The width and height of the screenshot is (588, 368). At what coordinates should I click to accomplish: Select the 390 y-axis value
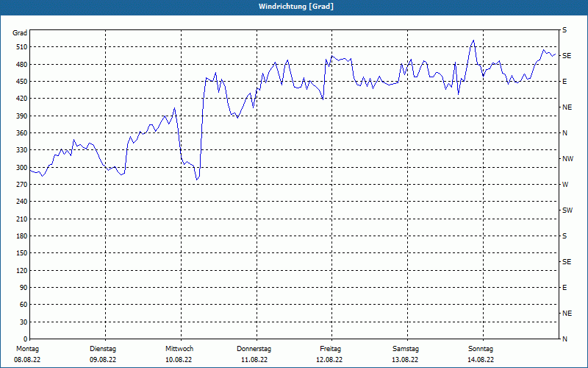click(x=21, y=116)
